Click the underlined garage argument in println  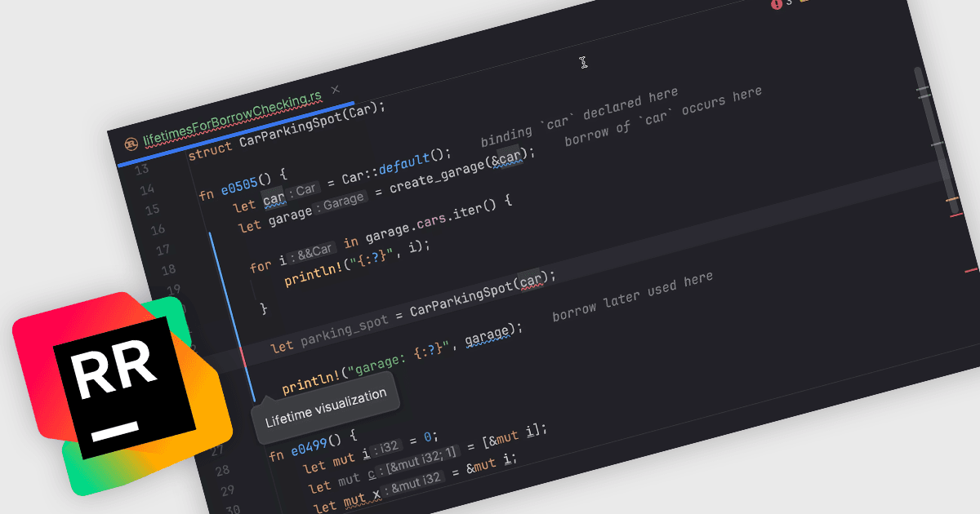(489, 337)
